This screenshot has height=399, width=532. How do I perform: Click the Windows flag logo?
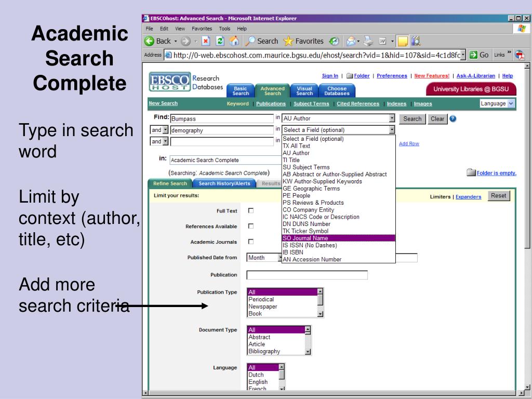522,29
